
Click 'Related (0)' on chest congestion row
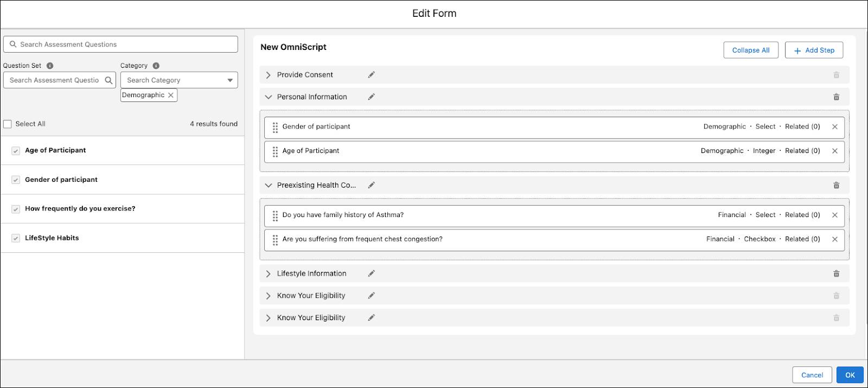click(x=802, y=239)
